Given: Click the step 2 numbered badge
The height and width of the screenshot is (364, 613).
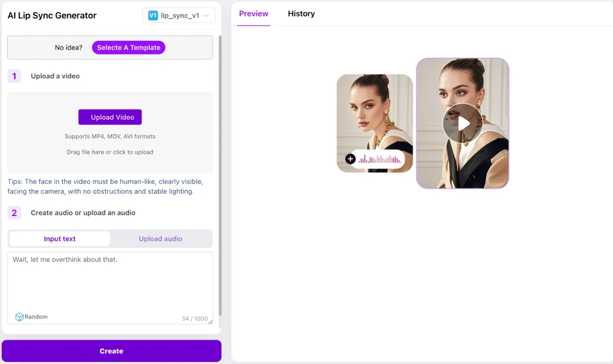Looking at the screenshot, I should pyautogui.click(x=14, y=213).
